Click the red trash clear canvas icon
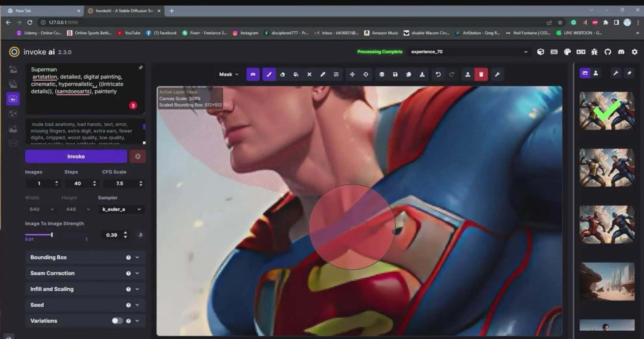This screenshot has height=339, width=644. [x=481, y=74]
